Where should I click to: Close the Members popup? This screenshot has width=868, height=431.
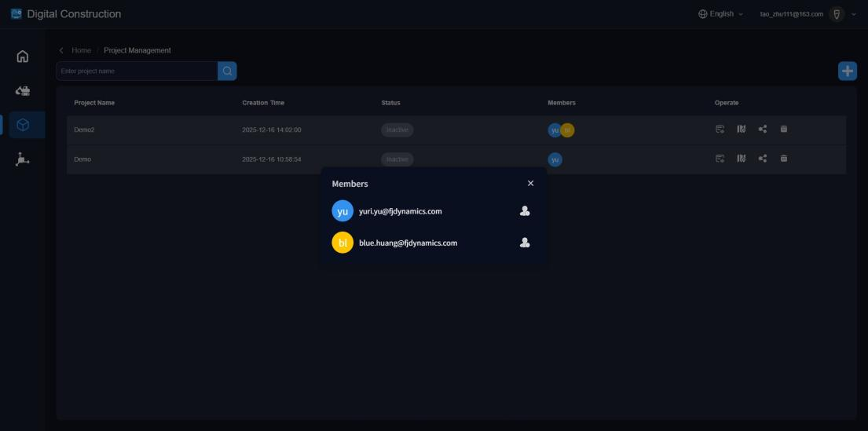530,183
